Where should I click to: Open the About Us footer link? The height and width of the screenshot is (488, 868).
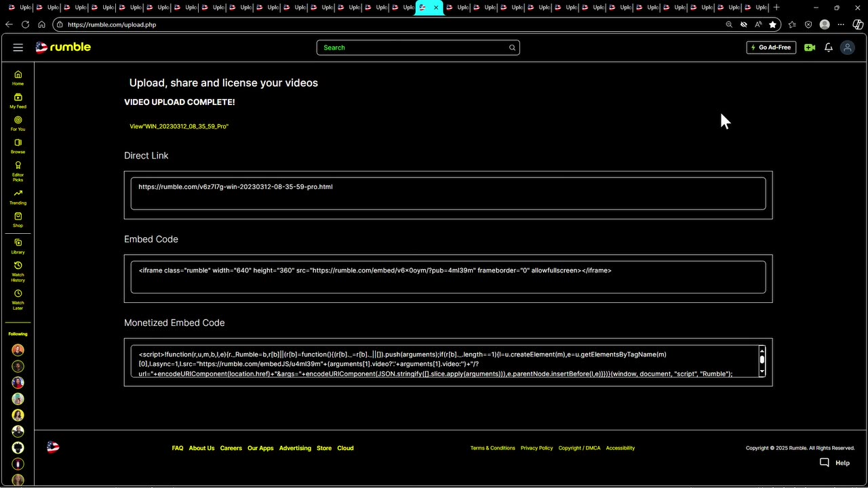tap(201, 448)
